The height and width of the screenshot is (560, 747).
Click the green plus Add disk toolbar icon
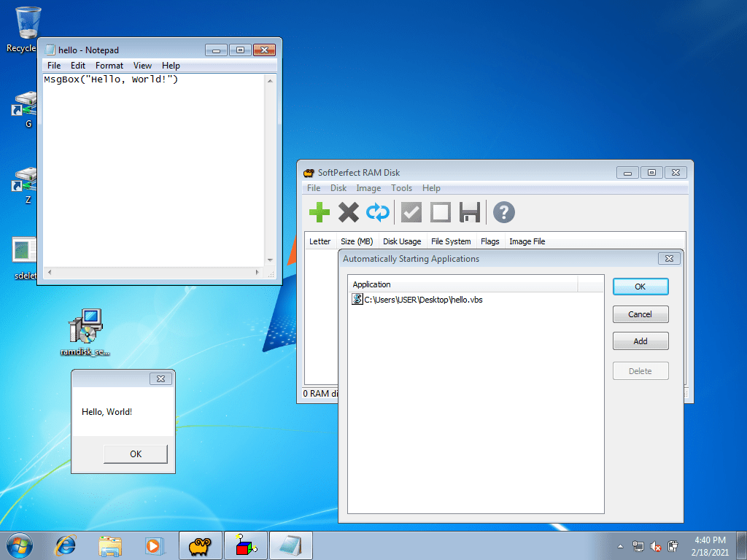(x=320, y=212)
